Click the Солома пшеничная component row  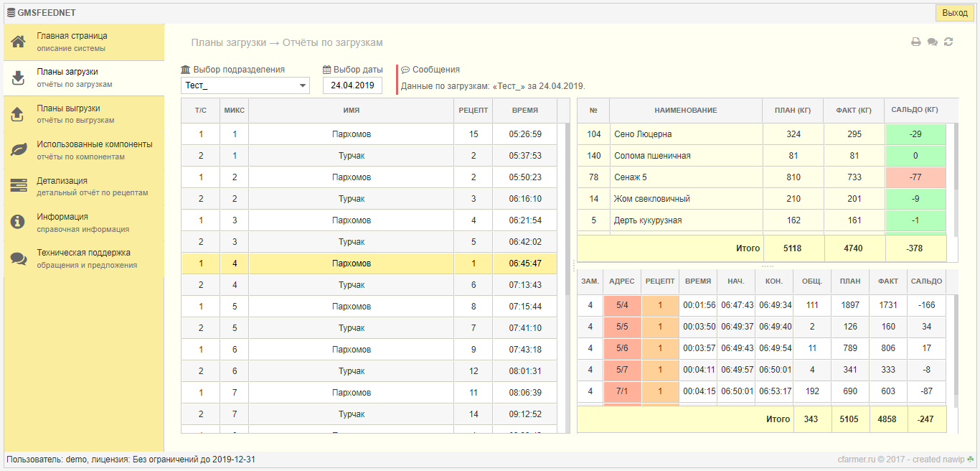(762, 156)
